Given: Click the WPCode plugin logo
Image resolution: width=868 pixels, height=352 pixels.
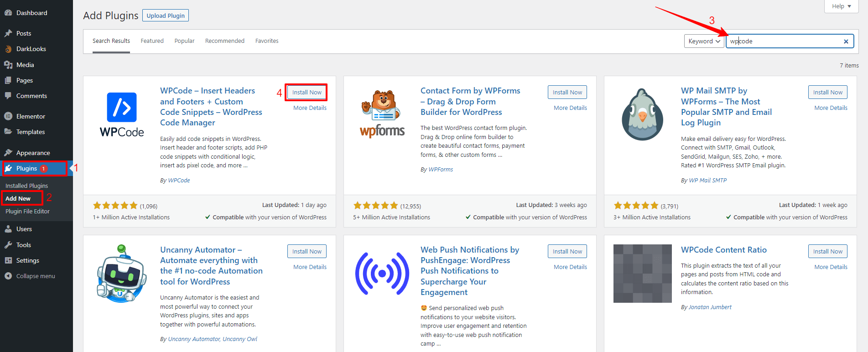Looking at the screenshot, I should [122, 114].
